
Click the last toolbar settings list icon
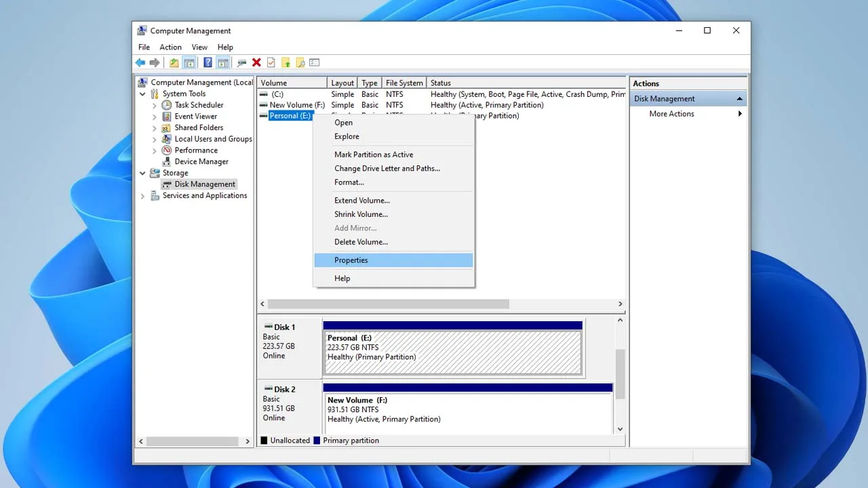(x=315, y=62)
